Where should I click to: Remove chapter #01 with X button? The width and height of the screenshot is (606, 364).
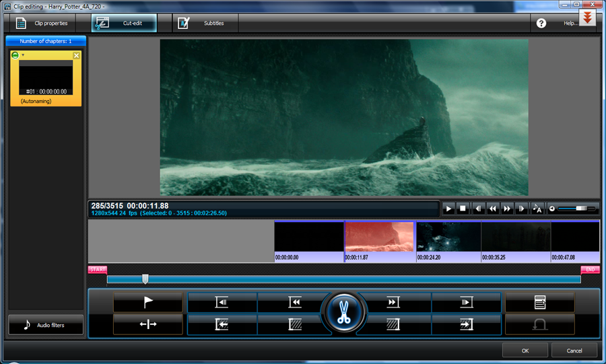77,55
